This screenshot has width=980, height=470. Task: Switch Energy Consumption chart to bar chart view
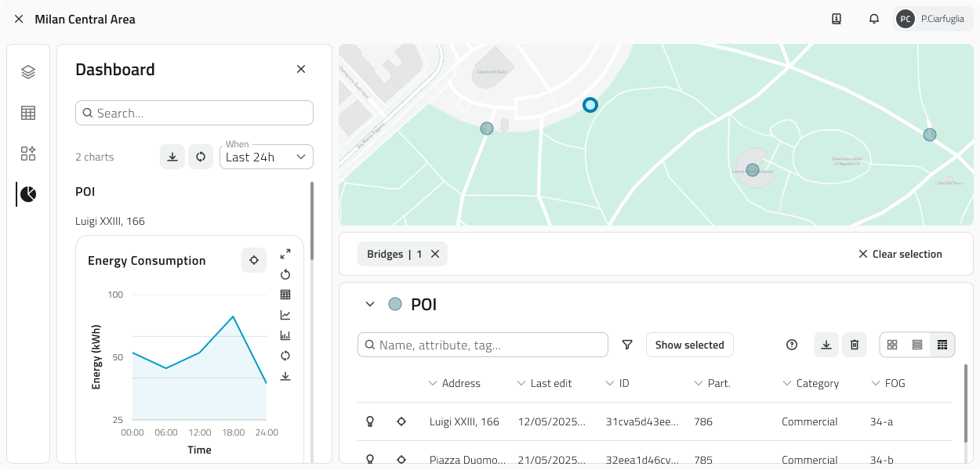pyautogui.click(x=285, y=335)
